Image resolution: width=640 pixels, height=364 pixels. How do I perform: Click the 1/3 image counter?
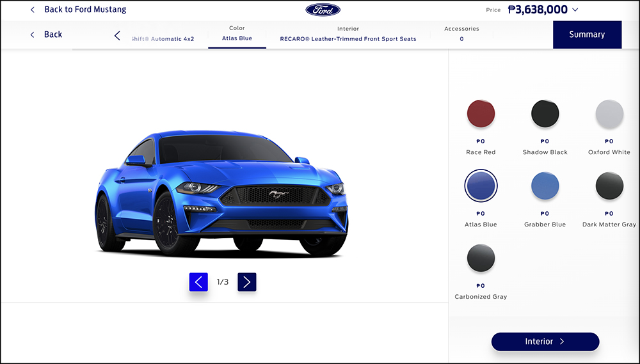(223, 282)
